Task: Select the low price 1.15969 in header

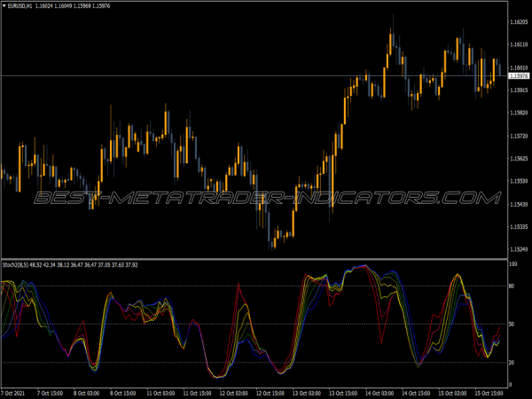Action: (82, 6)
